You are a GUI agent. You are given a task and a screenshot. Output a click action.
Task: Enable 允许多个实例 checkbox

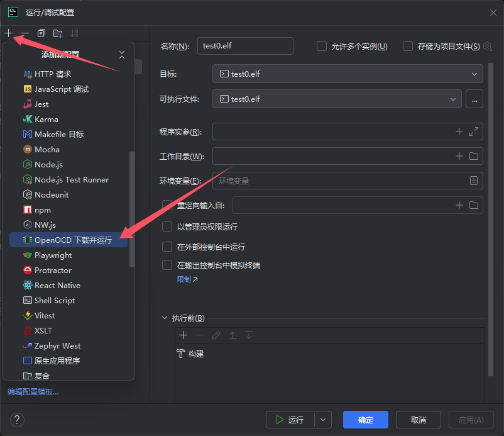pos(322,46)
